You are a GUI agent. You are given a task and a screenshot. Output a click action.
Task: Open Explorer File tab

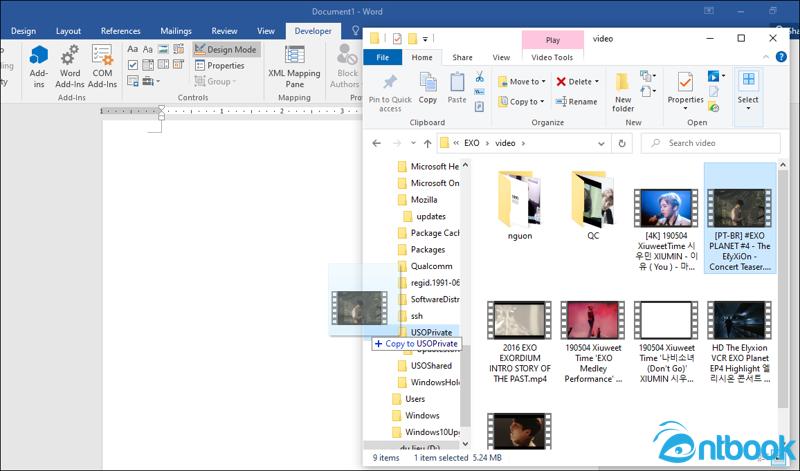click(383, 57)
